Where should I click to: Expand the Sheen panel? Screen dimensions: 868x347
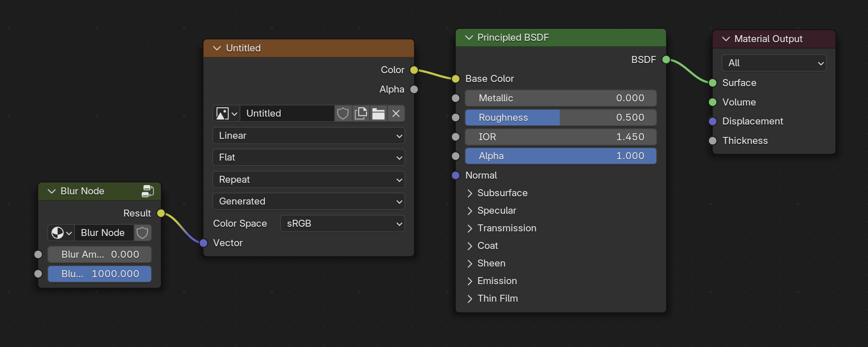470,263
